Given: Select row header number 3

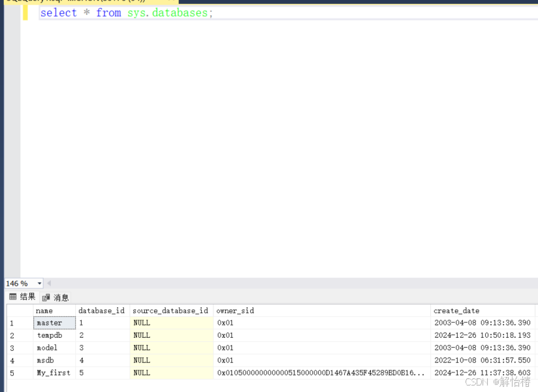Looking at the screenshot, I should point(20,348).
